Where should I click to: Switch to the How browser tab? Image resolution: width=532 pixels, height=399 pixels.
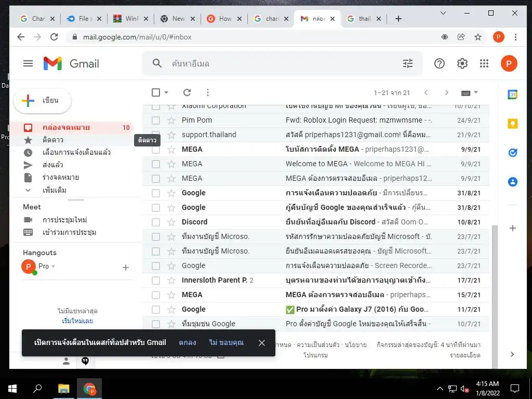(x=224, y=19)
